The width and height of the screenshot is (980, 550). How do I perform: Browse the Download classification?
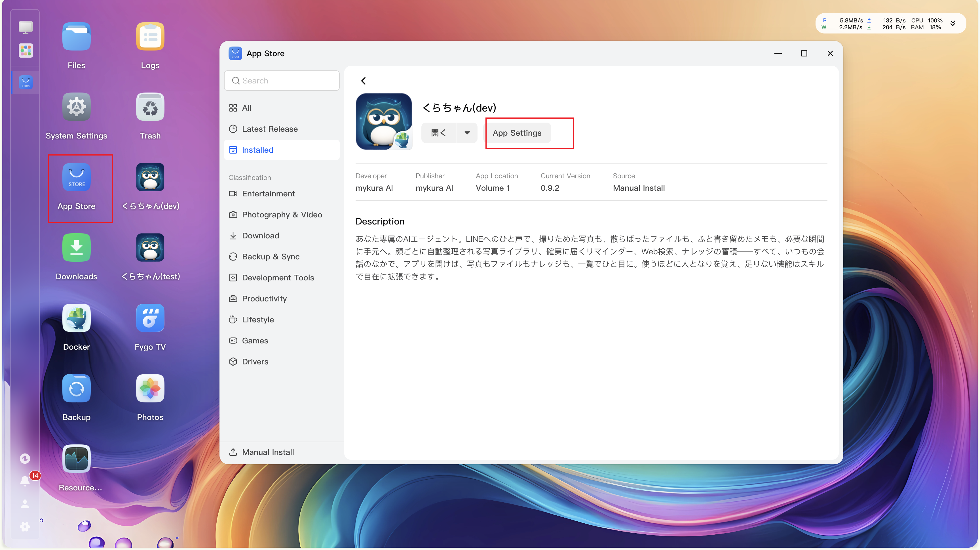click(282, 236)
